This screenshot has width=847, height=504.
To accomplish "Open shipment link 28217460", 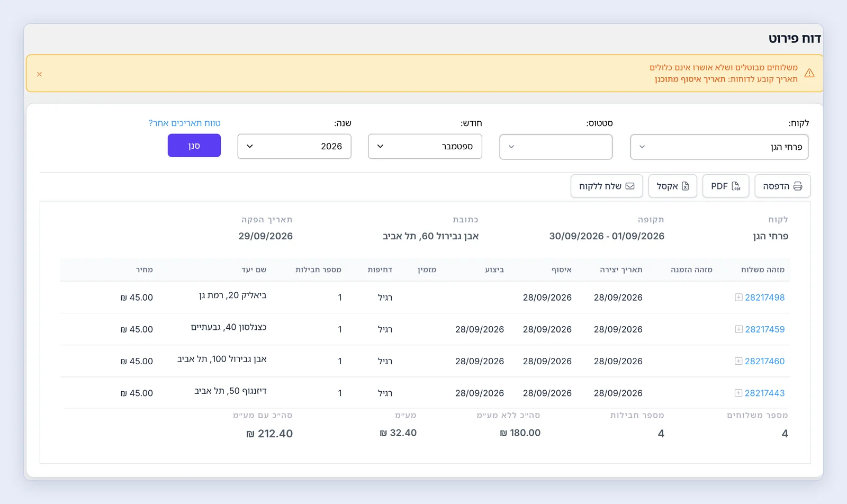I will (x=765, y=361).
